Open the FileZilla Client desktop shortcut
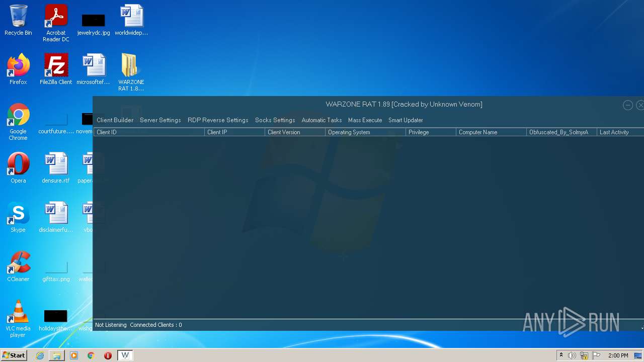Viewport: 644px width, 362px height. [56, 69]
